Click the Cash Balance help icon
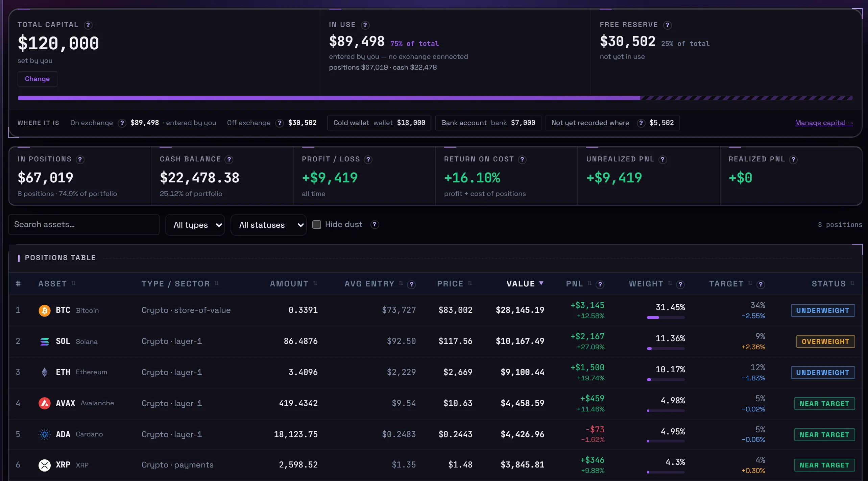The height and width of the screenshot is (481, 868). pos(229,159)
